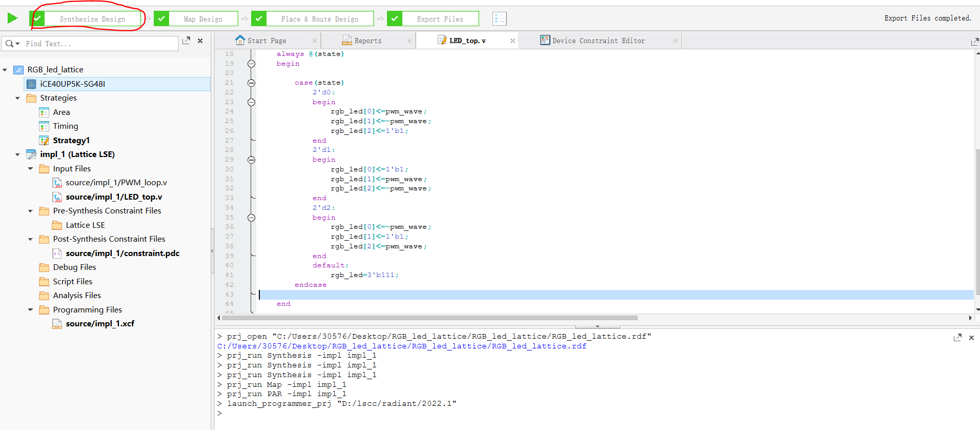Screen dimensions: 980x430
Task: Fold the begin block at line 35
Action: click(x=251, y=218)
